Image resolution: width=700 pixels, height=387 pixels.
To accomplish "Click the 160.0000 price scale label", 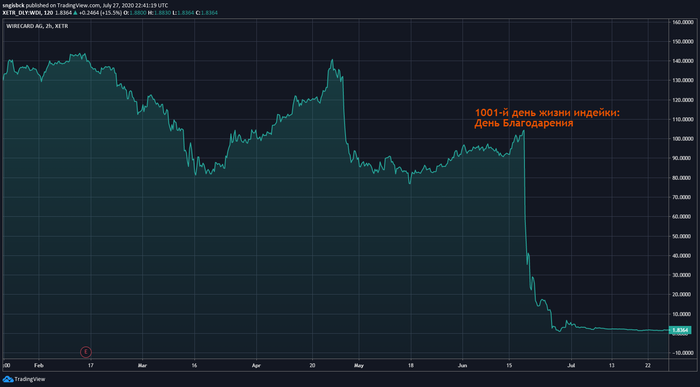I will pos(683,22).
